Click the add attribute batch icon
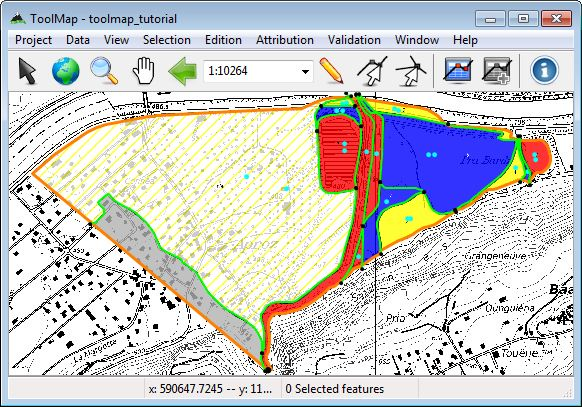This screenshot has width=582, height=407. point(497,70)
